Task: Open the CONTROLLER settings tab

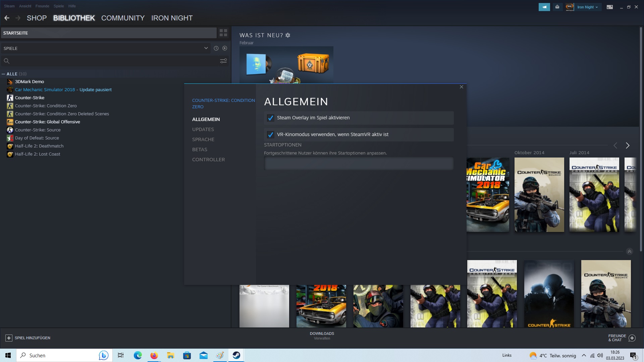Action: click(208, 160)
